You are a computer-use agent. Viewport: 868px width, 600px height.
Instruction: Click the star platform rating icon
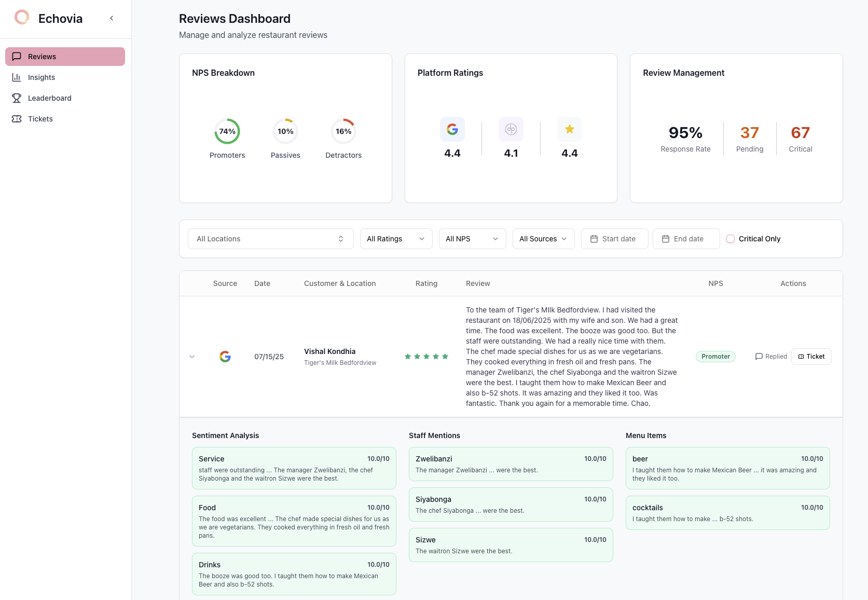point(570,129)
